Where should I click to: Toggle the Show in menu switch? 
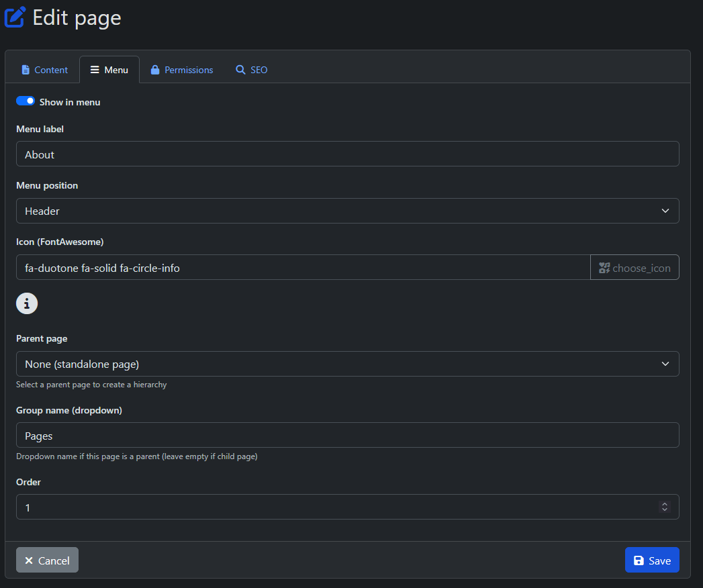point(26,101)
